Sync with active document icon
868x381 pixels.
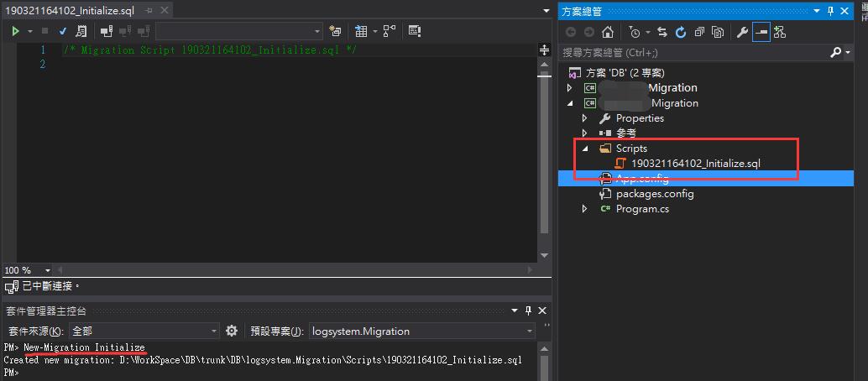tap(662, 32)
